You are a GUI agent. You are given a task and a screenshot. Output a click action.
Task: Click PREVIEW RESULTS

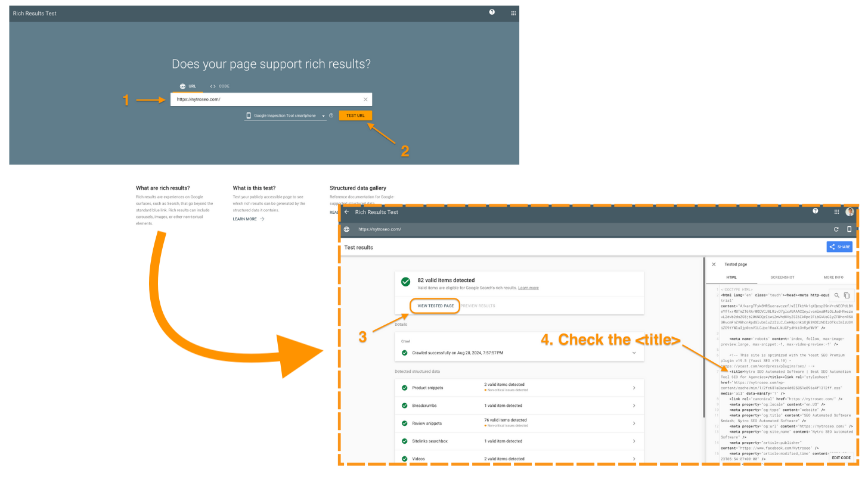478,306
